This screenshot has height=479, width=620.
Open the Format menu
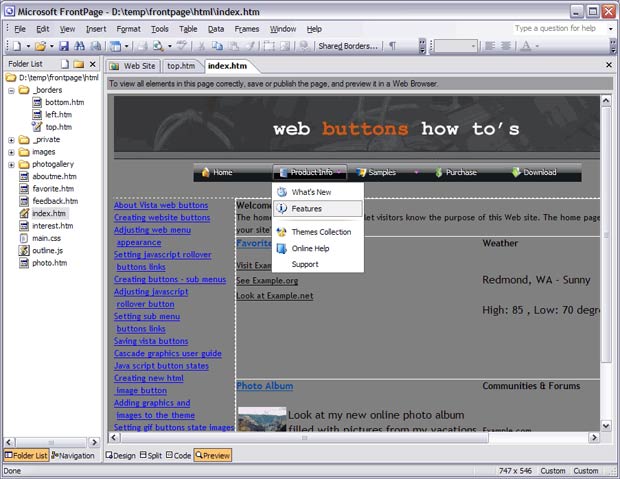(128, 29)
